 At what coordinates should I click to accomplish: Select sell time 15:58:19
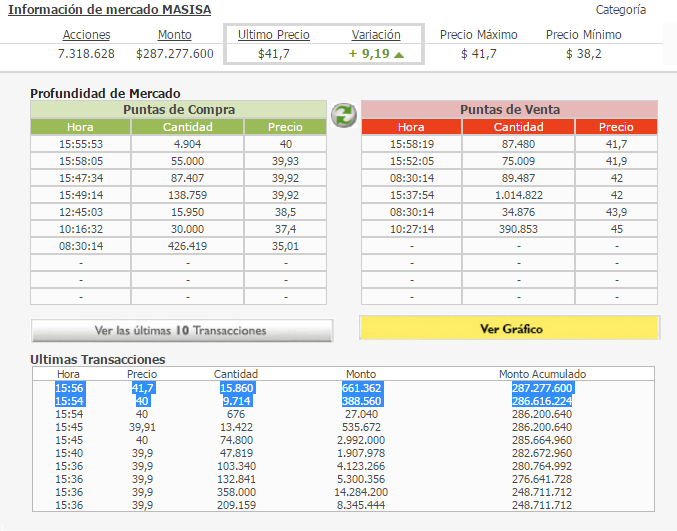(411, 144)
